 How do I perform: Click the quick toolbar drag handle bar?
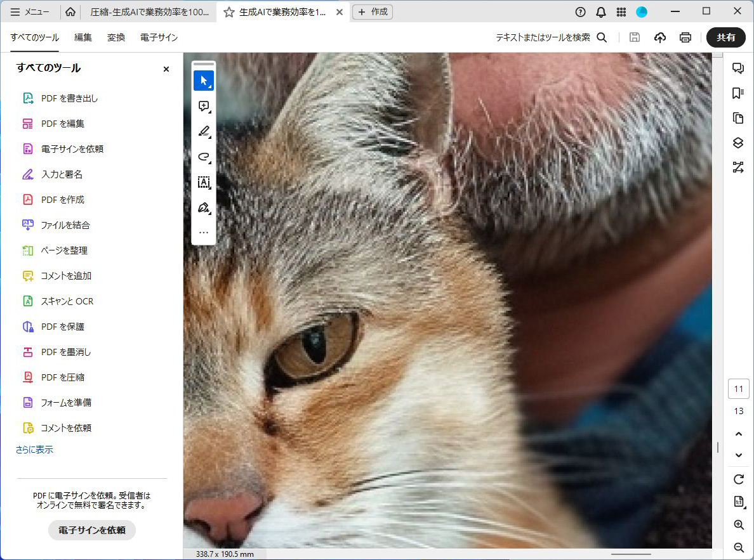203,64
